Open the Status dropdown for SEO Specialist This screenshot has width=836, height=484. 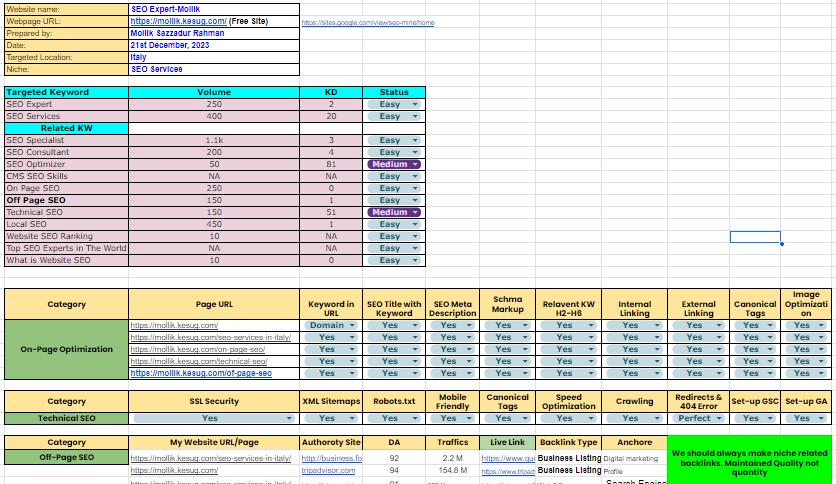coord(394,140)
